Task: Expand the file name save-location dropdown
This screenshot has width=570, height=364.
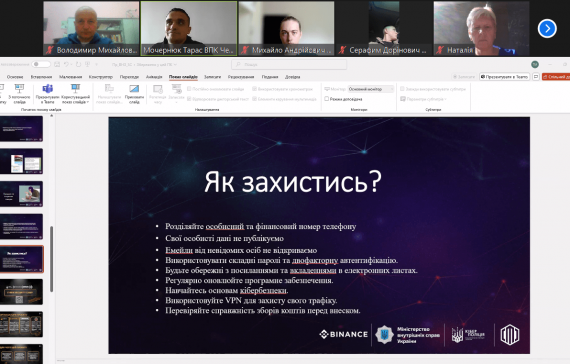Action: [x=145, y=64]
